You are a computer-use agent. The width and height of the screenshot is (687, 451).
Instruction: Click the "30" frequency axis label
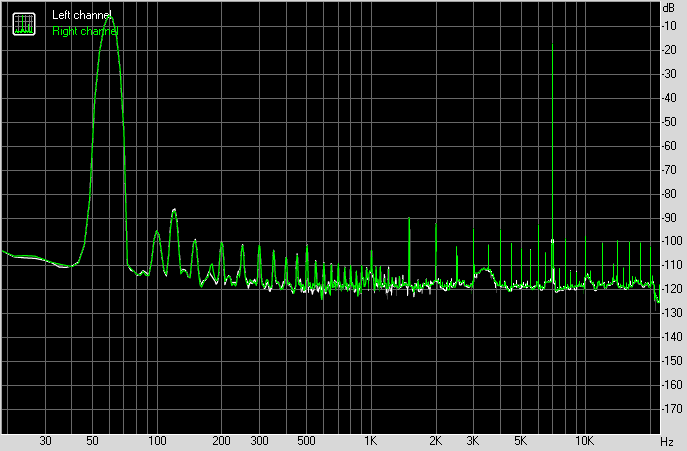(45, 441)
